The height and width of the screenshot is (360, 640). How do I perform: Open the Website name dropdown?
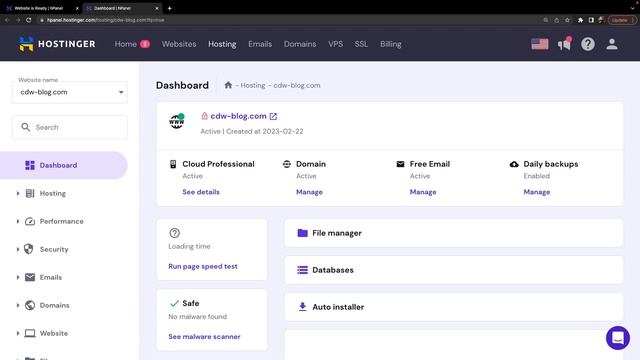point(70,92)
